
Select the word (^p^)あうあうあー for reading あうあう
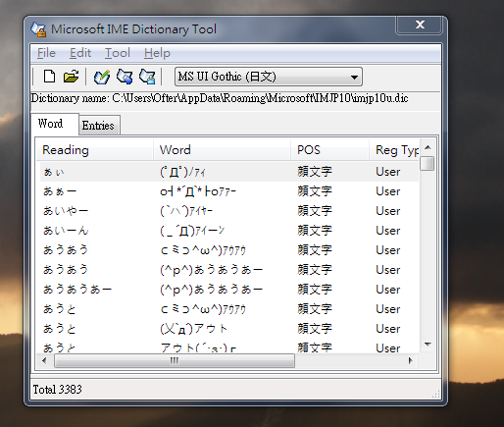tap(211, 270)
